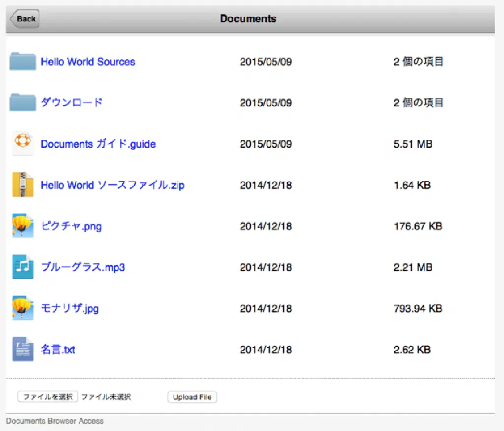Open the モナリザ.jpg image link
The height and width of the screenshot is (431, 504).
click(x=69, y=308)
